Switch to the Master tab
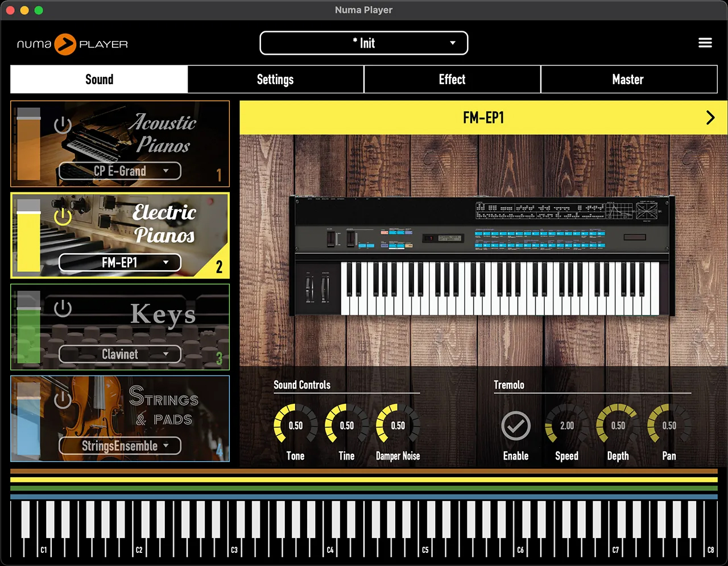This screenshot has width=728, height=566. [628, 79]
